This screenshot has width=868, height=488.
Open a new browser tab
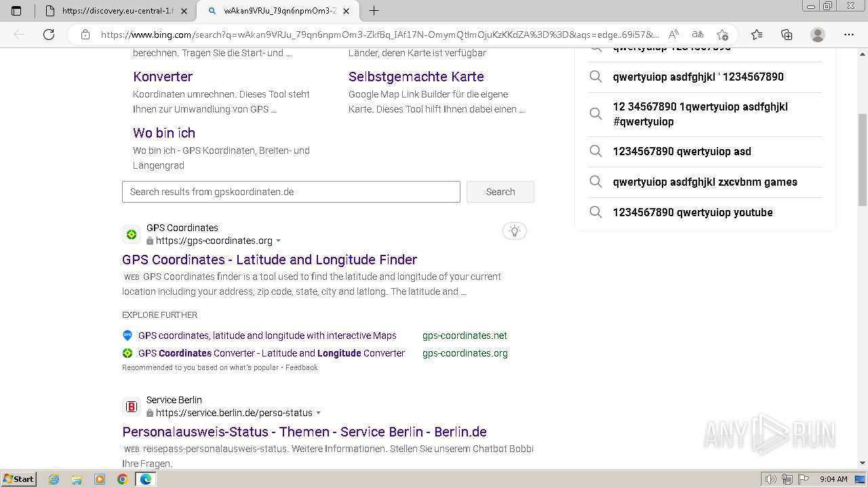tap(374, 11)
